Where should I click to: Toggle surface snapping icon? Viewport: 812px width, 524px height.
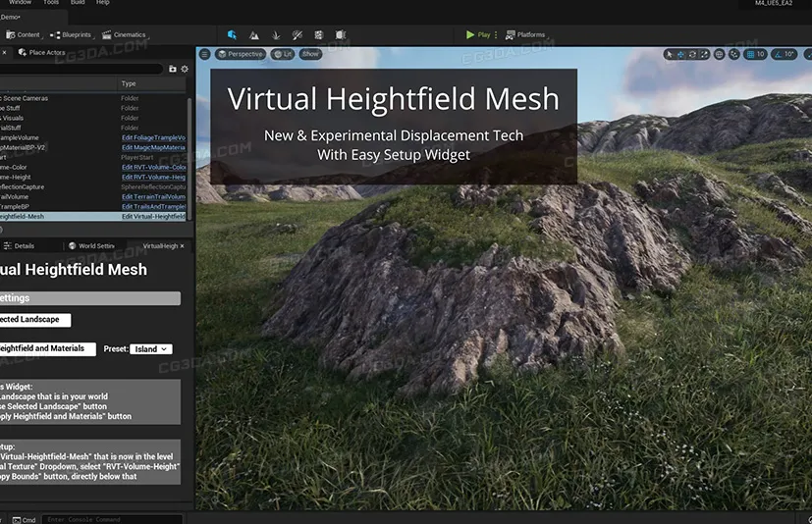pyautogui.click(x=733, y=54)
